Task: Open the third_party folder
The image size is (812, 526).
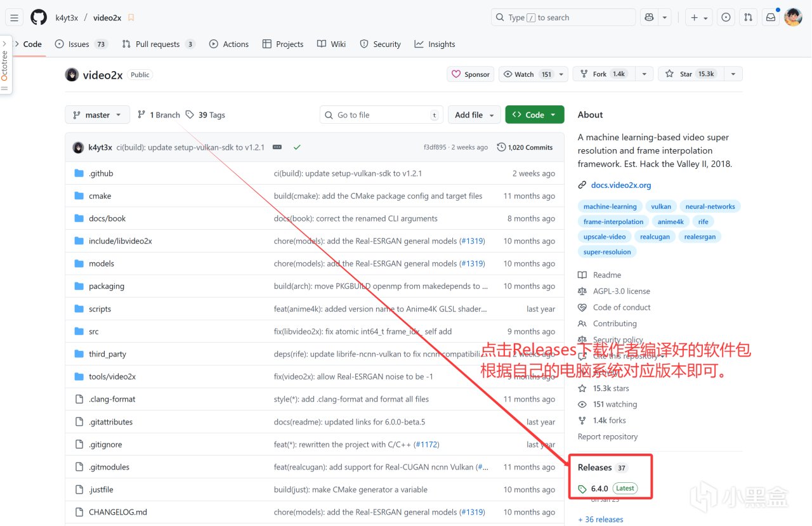Action: [x=107, y=354]
